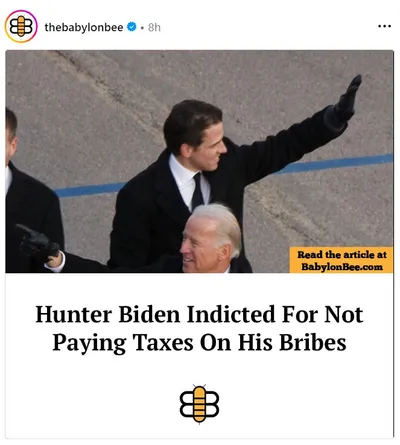Click the black necktie of standing man
Screen dimensions: 400x445
(x=197, y=192)
